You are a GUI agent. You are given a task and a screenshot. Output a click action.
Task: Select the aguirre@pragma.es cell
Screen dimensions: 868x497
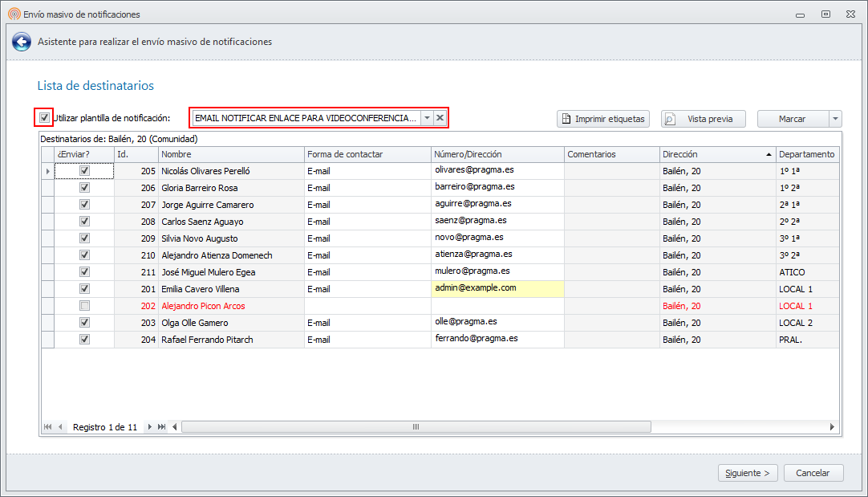click(x=497, y=205)
